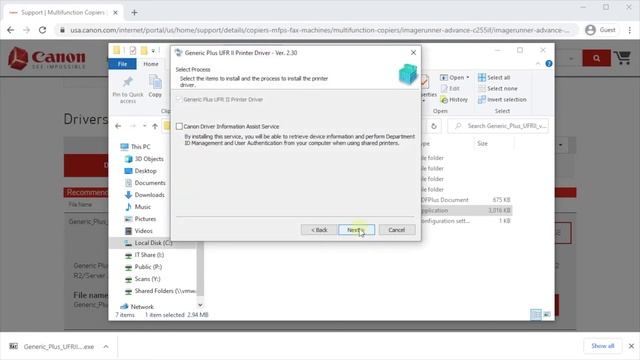The height and width of the screenshot is (360, 640).
Task: Click Select all in ribbon
Action: [x=494, y=78]
